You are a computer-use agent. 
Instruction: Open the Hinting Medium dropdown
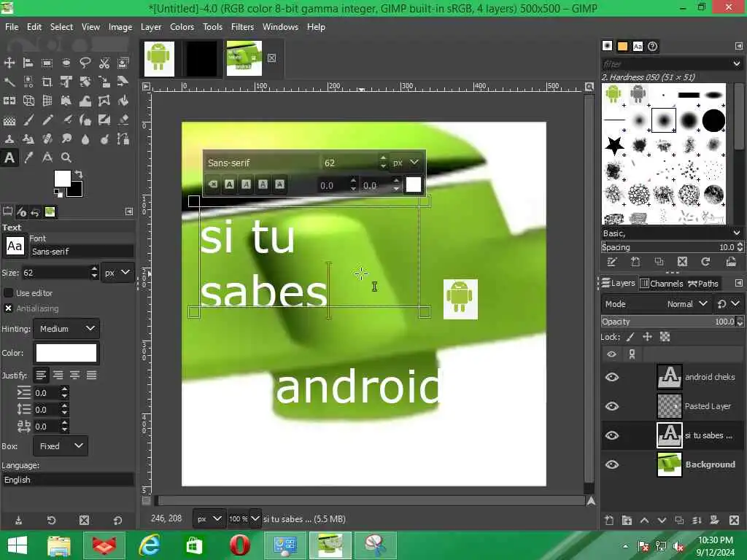(66, 329)
